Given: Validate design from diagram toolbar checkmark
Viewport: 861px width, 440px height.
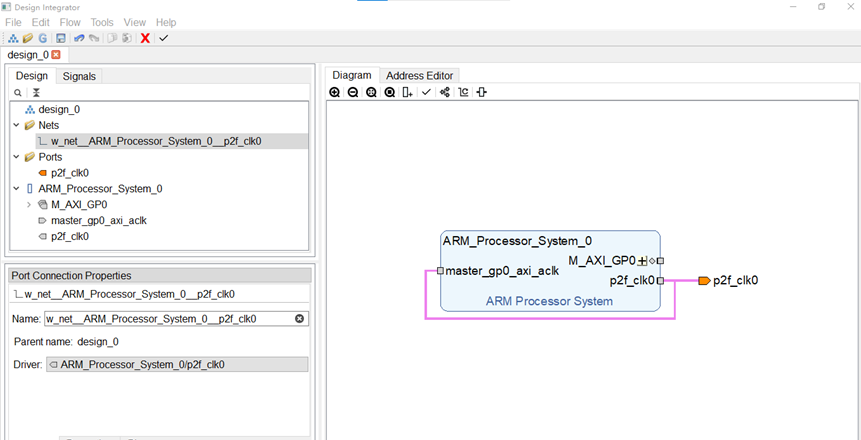Looking at the screenshot, I should click(426, 92).
